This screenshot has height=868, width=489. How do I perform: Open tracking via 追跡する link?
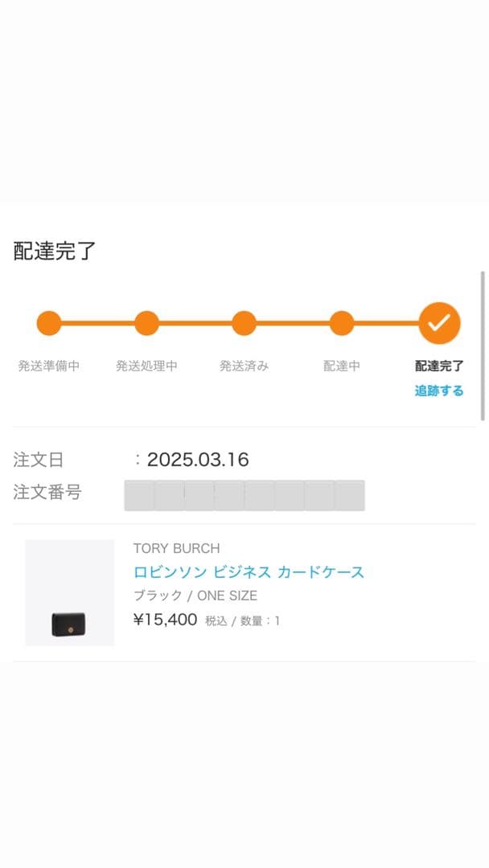click(439, 391)
